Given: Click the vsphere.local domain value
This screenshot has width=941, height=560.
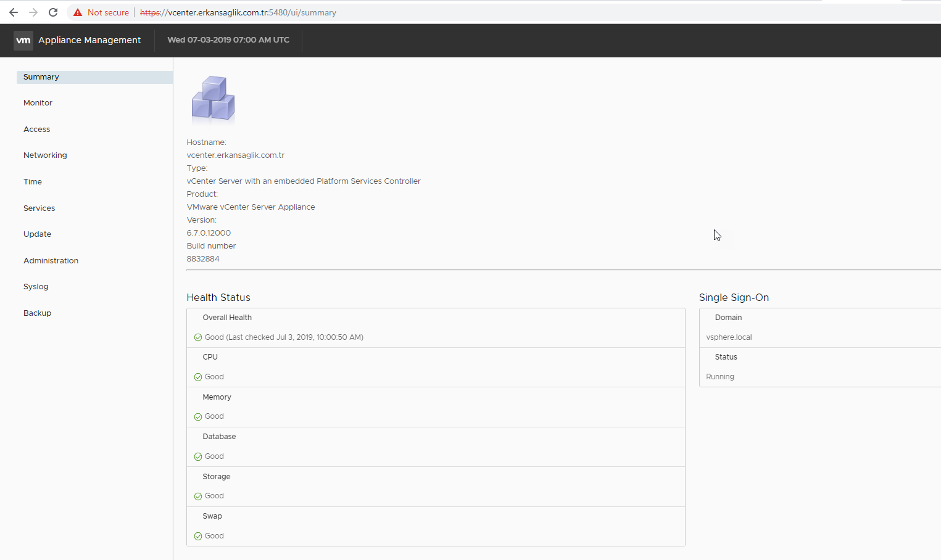Looking at the screenshot, I should pyautogui.click(x=729, y=337).
